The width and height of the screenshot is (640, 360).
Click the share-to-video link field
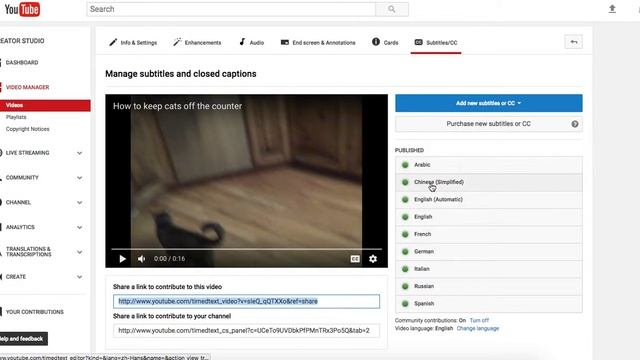pyautogui.click(x=247, y=301)
